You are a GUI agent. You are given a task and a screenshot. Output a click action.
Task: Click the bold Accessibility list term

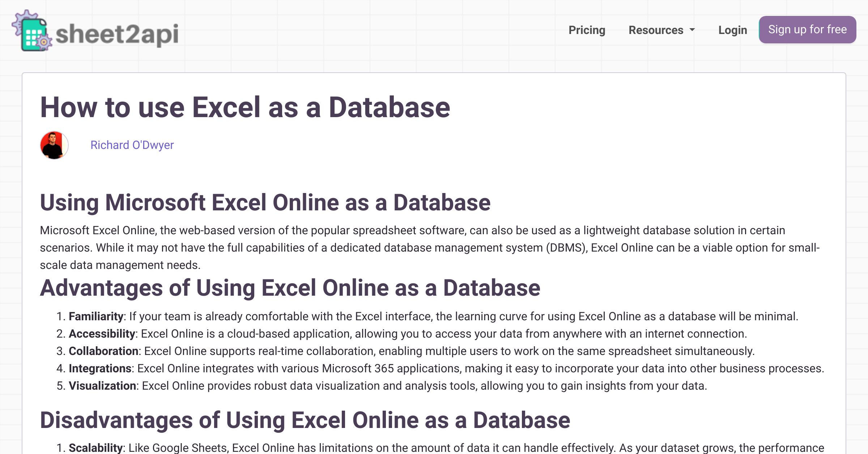click(x=102, y=334)
